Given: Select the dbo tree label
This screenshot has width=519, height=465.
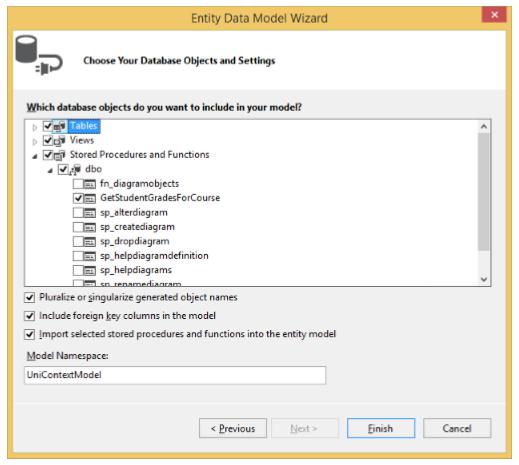Looking at the screenshot, I should [x=93, y=169].
